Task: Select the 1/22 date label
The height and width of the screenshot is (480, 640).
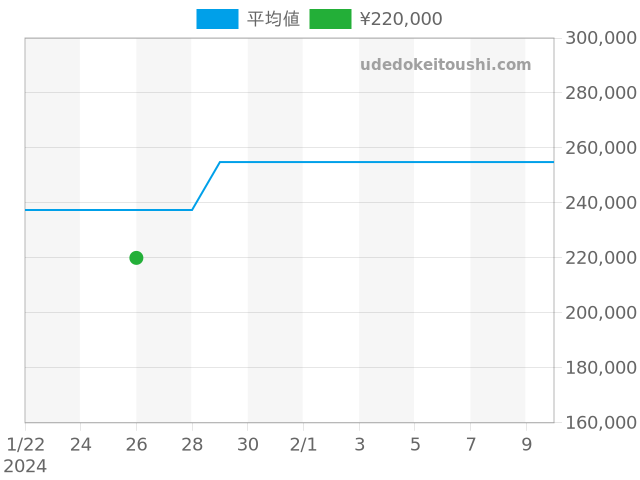Action: [26, 445]
